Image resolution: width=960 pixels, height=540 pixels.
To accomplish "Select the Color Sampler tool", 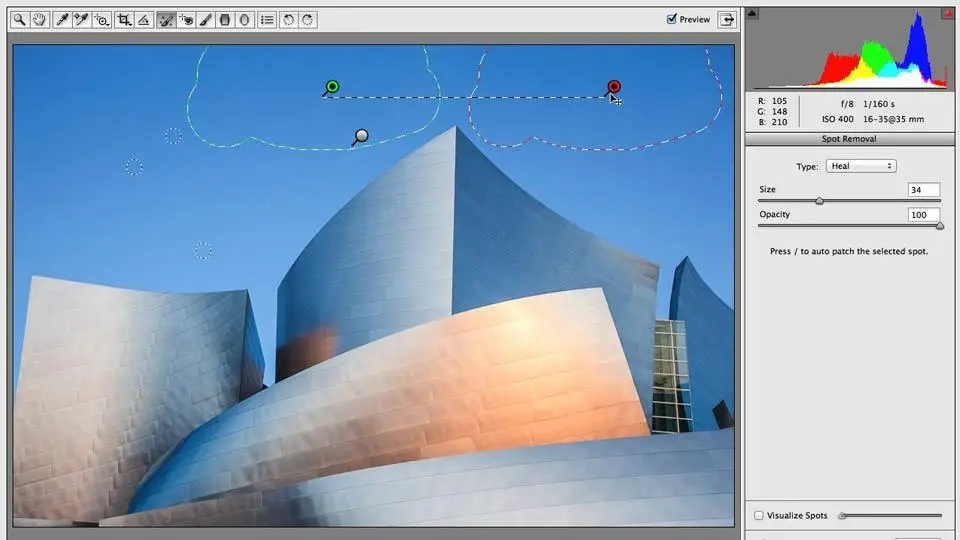I will pyautogui.click(x=81, y=20).
